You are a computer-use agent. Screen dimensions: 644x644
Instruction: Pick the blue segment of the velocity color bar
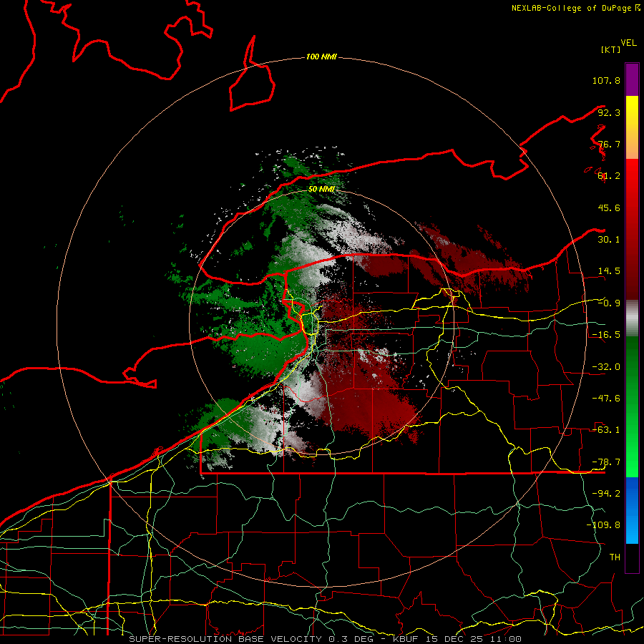click(x=632, y=510)
